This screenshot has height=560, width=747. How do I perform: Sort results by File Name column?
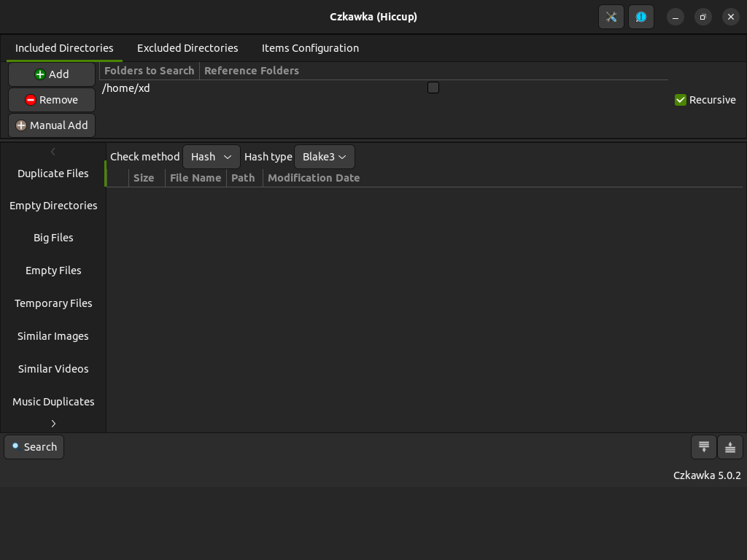(x=196, y=178)
